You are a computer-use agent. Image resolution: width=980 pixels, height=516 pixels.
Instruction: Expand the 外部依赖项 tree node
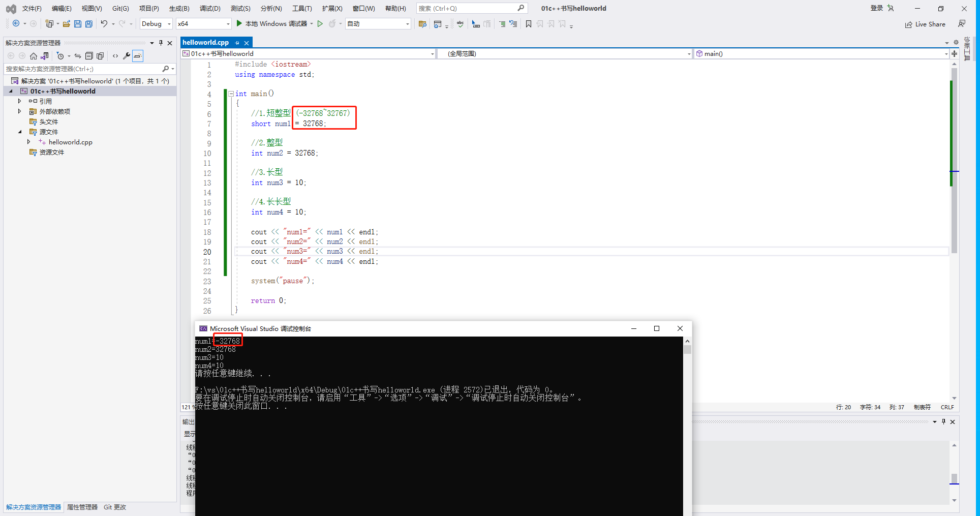point(20,111)
